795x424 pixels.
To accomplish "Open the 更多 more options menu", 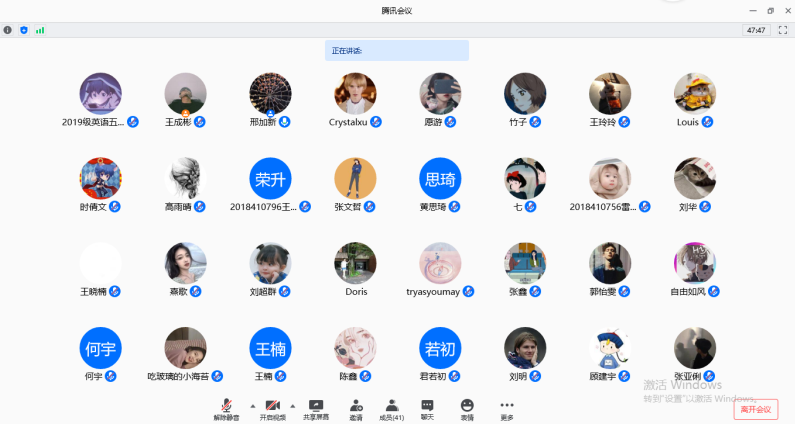I will pos(507,408).
